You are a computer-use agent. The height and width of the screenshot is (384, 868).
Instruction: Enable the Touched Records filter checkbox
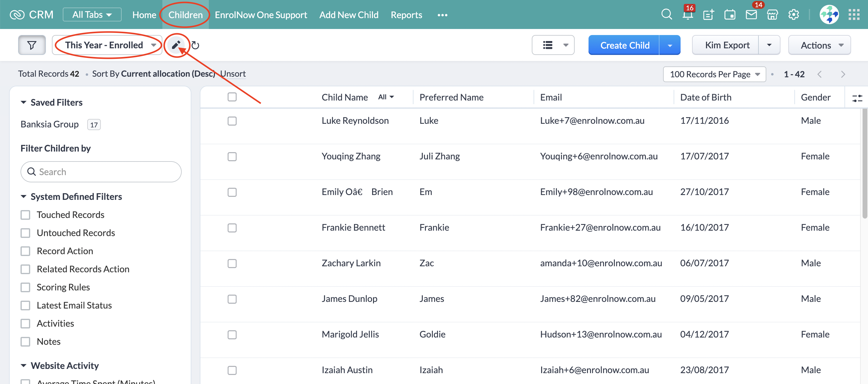(x=26, y=215)
